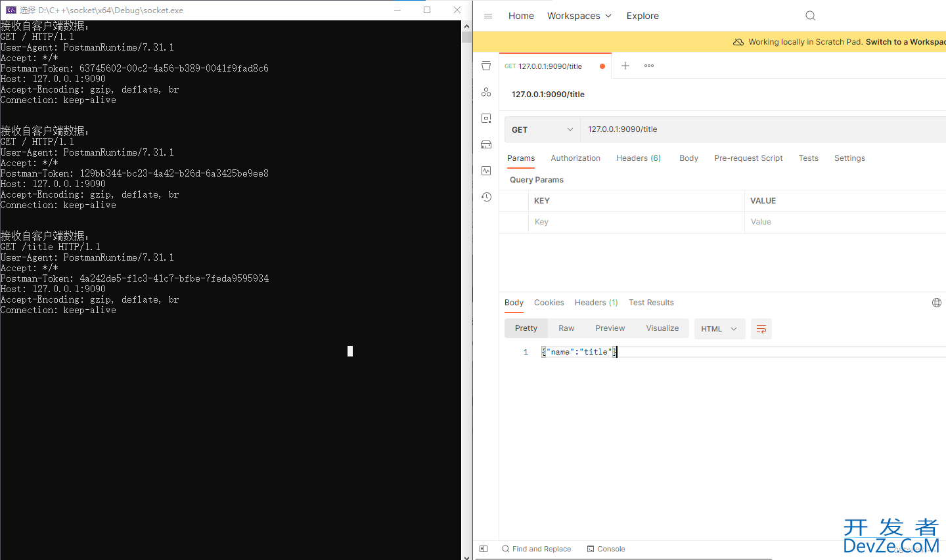Open the request Settings tab
The image size is (946, 560).
pos(849,158)
